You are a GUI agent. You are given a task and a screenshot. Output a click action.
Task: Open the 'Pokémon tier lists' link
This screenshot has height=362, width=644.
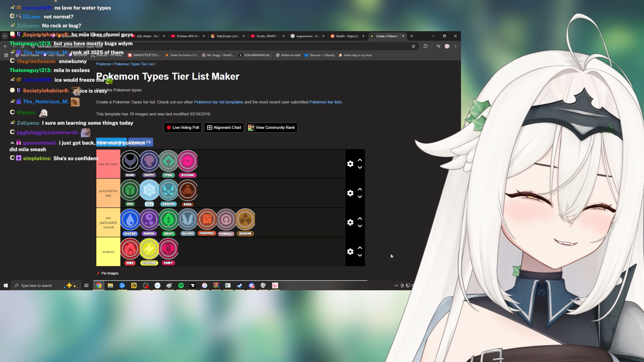[325, 102]
